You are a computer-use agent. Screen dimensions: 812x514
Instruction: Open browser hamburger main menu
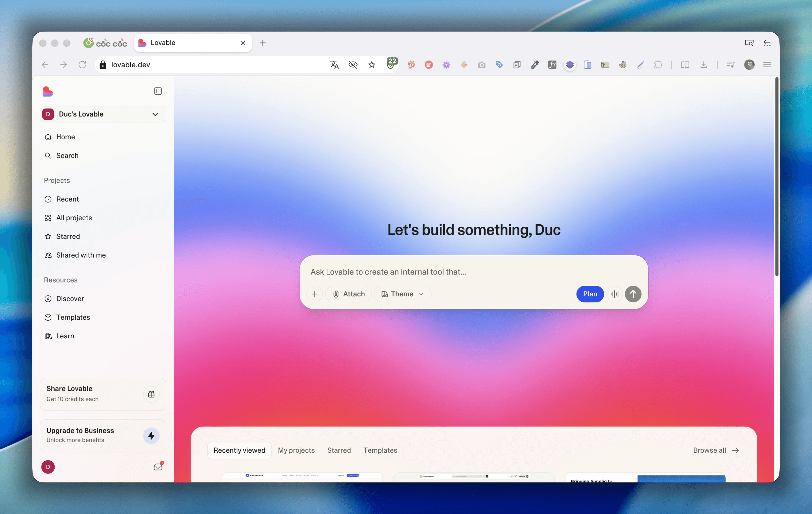click(767, 65)
